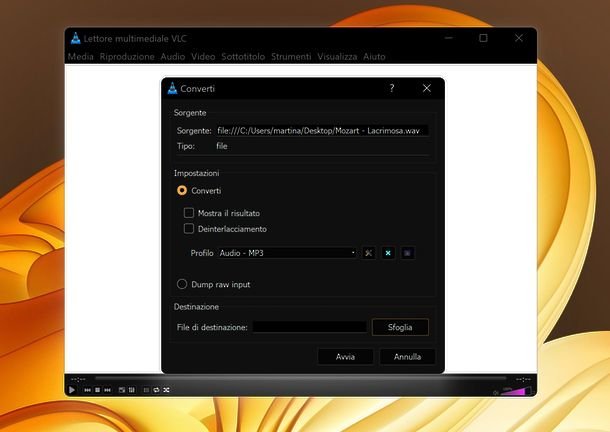
Task: Toggle the playlist icon
Action: (x=146, y=390)
